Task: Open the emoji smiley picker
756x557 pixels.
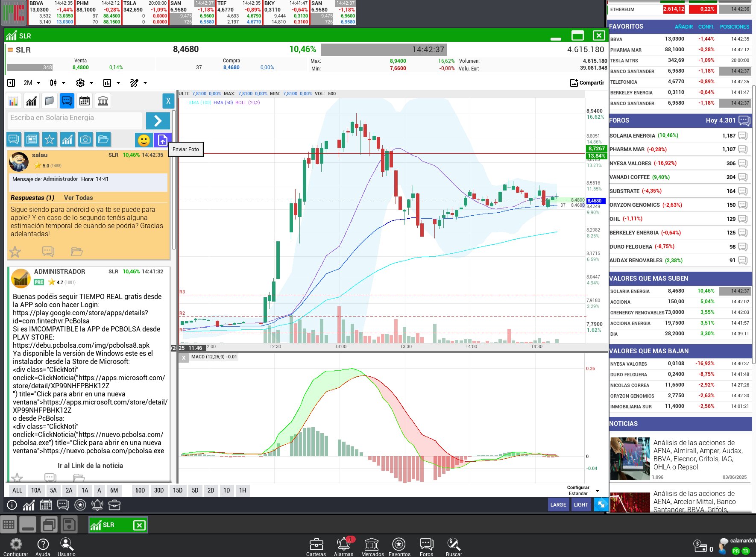Action: pyautogui.click(x=144, y=140)
